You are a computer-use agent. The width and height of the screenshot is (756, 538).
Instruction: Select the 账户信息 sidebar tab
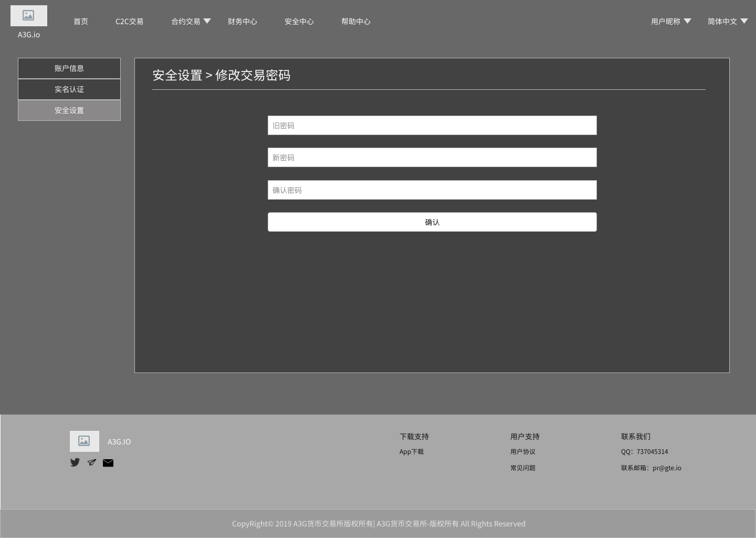[69, 68]
